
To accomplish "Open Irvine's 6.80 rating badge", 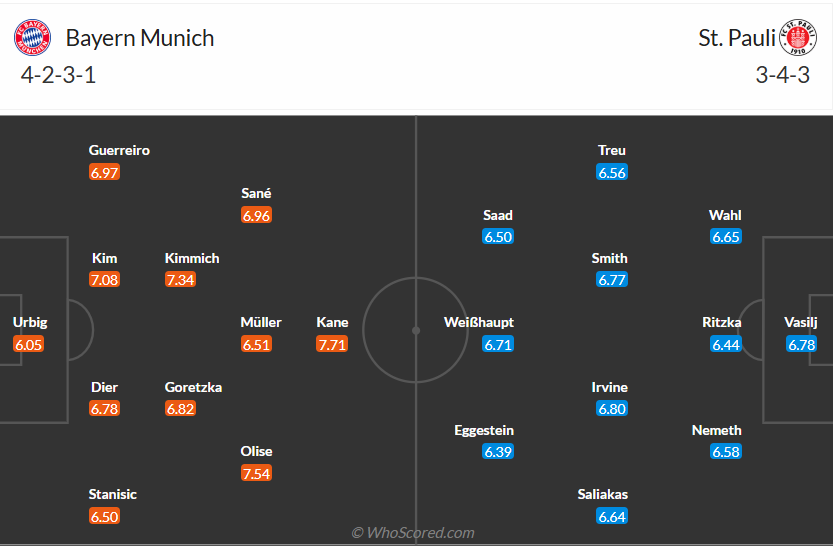I will [612, 409].
